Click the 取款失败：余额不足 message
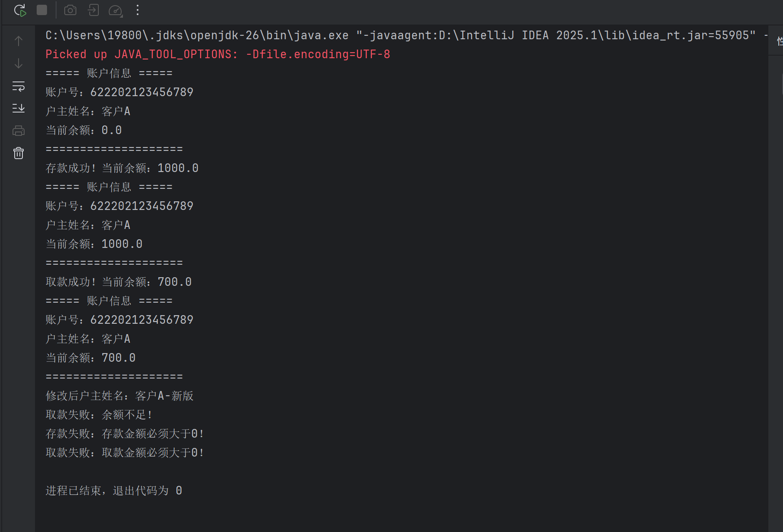The height and width of the screenshot is (532, 783). (99, 415)
